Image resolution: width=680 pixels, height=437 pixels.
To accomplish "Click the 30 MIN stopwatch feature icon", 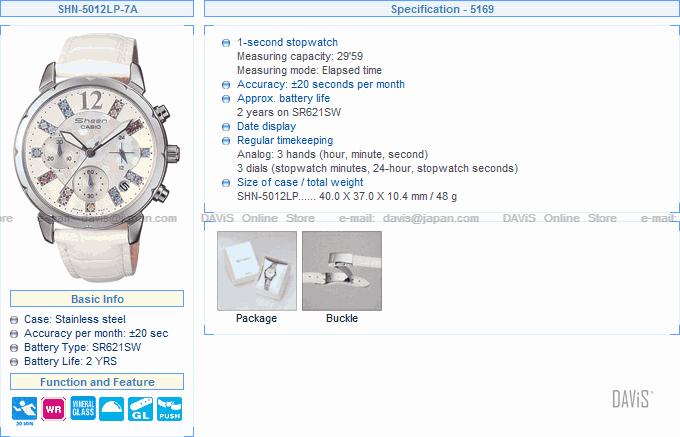I will pos(24,411).
